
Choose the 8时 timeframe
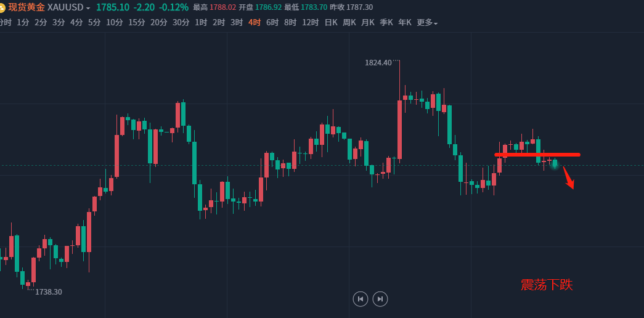pyautogui.click(x=290, y=23)
